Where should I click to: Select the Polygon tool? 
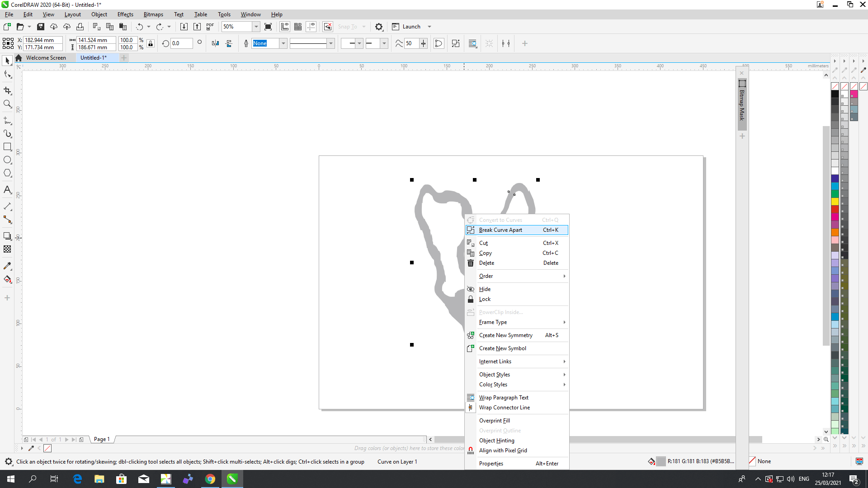(7, 173)
